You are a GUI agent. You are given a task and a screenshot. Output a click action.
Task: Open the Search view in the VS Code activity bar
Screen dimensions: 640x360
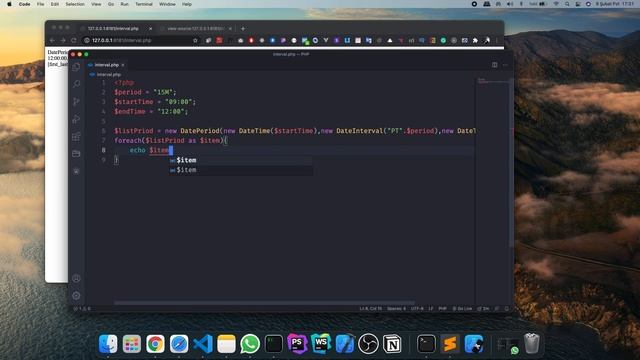pyautogui.click(x=76, y=84)
